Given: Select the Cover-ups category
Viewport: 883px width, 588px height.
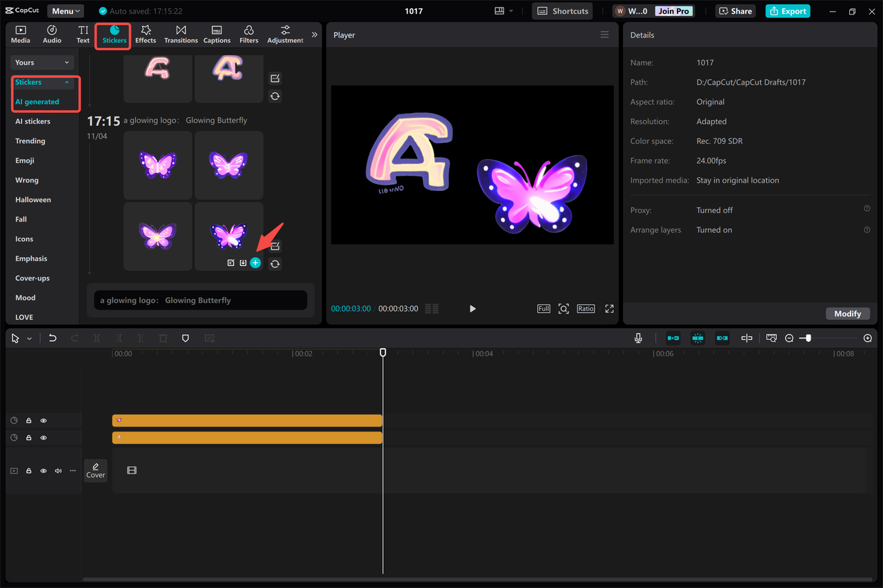Looking at the screenshot, I should [32, 278].
